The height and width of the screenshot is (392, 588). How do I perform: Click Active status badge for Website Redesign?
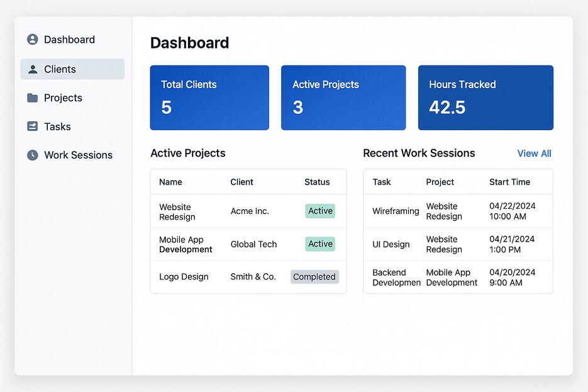320,211
